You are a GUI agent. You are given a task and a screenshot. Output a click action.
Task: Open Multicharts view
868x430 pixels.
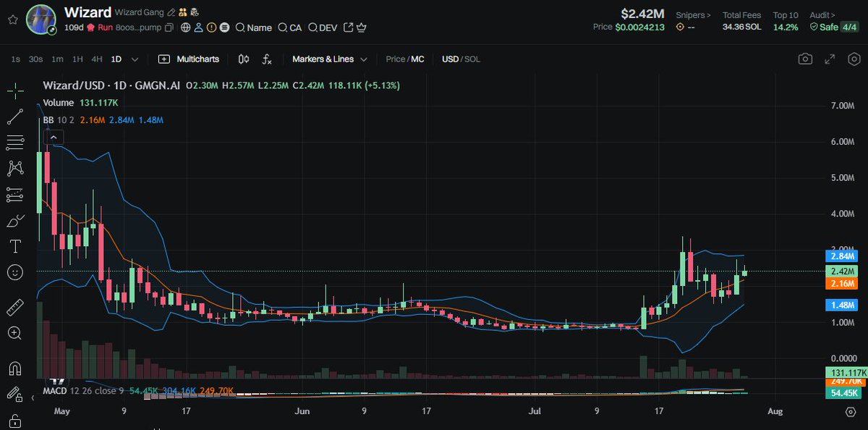(189, 59)
